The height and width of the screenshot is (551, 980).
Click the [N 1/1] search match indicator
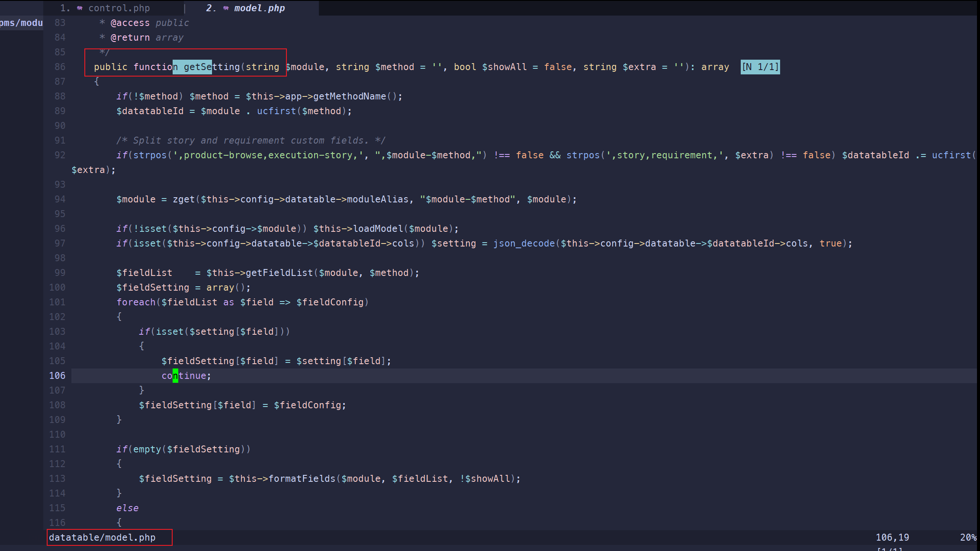pos(760,67)
